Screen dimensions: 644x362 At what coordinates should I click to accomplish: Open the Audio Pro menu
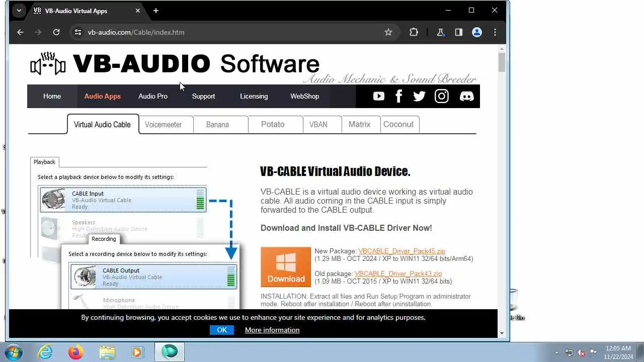click(153, 96)
